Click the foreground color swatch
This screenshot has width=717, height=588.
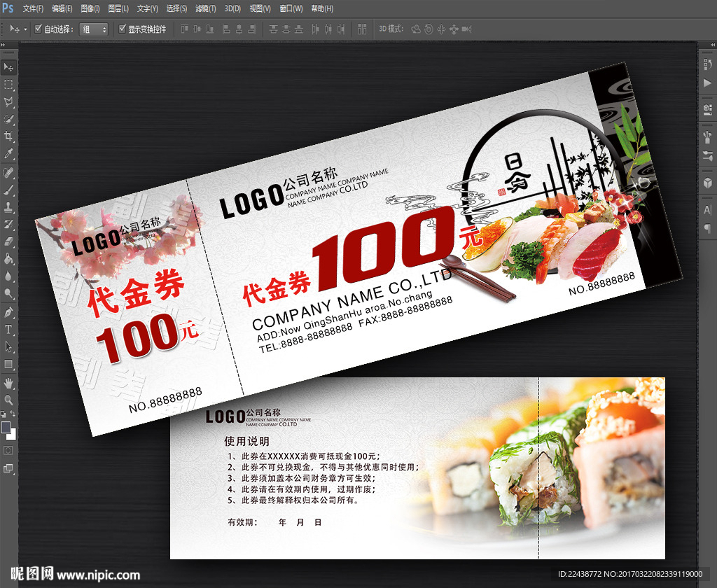(6, 427)
